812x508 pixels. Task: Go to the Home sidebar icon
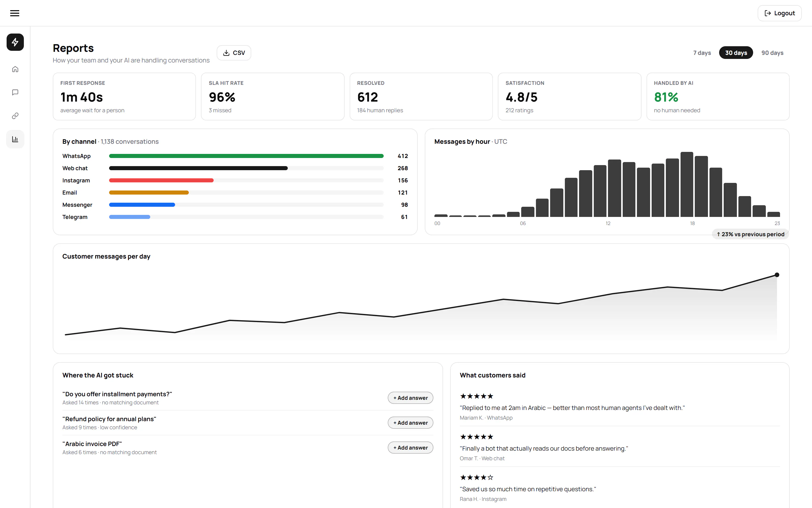(x=15, y=69)
